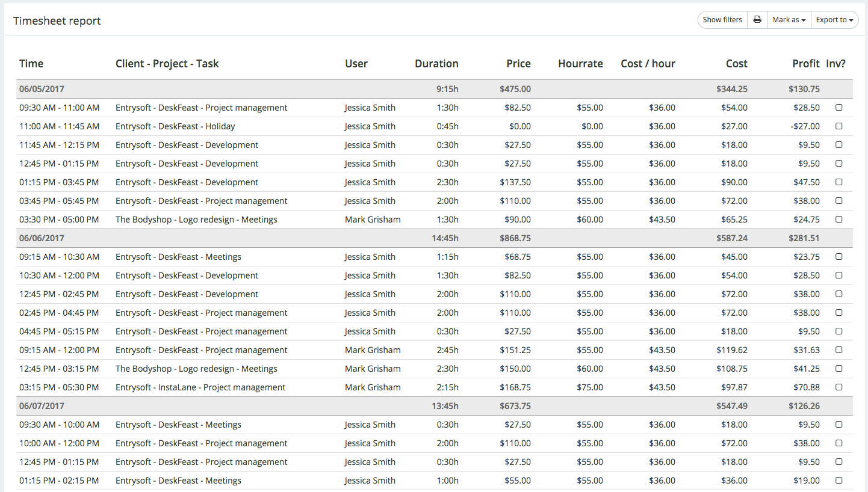This screenshot has width=868, height=492.
Task: Check the box on 06/07 12:45 PM - 01:15 PM row
Action: (x=839, y=462)
